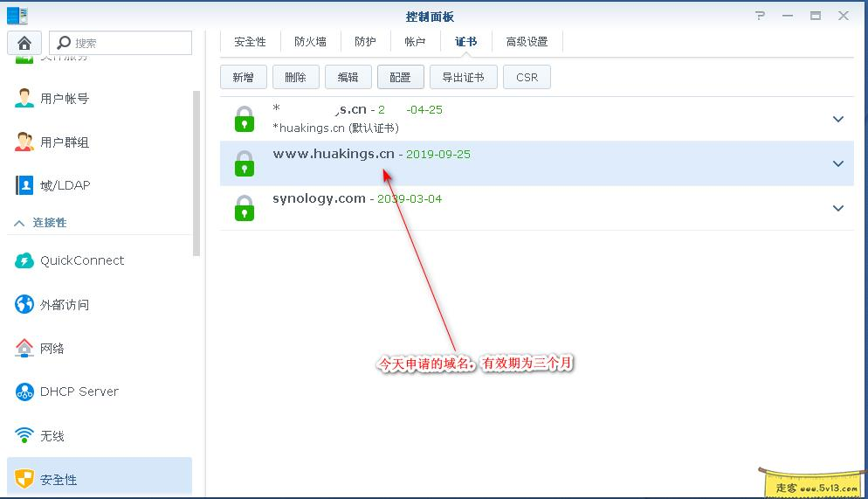Image resolution: width=868 pixels, height=499 pixels.
Task: Open the 网络 house icon
Action: coord(24,348)
